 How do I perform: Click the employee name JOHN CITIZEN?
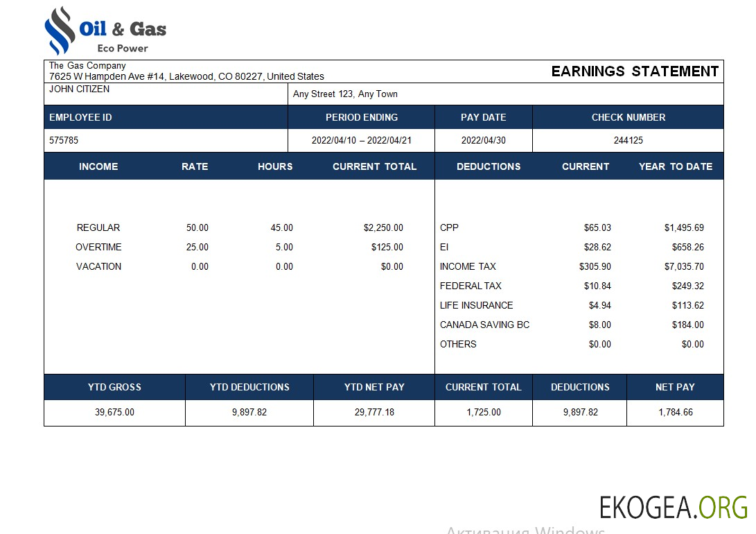pos(79,89)
